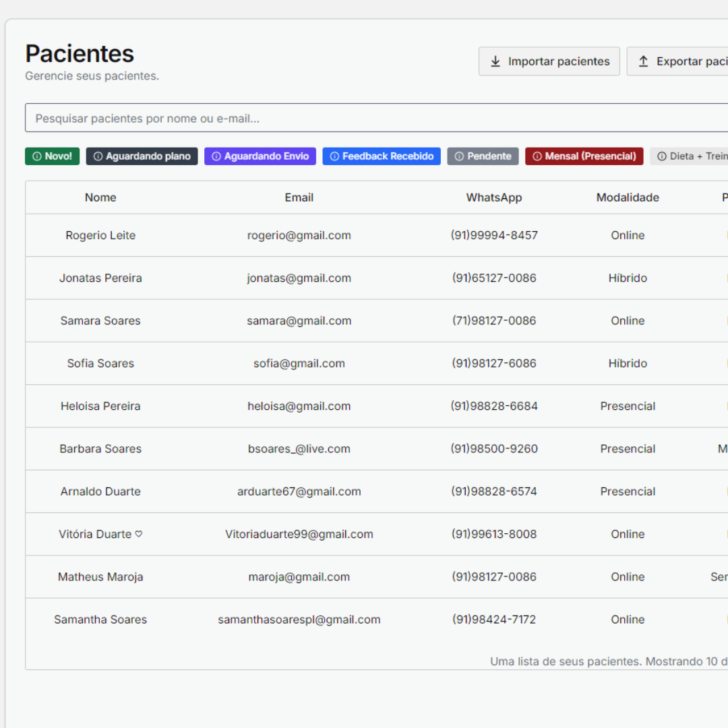Click the info icon on Feedback Recebido badge
The width and height of the screenshot is (728, 728).
click(335, 156)
